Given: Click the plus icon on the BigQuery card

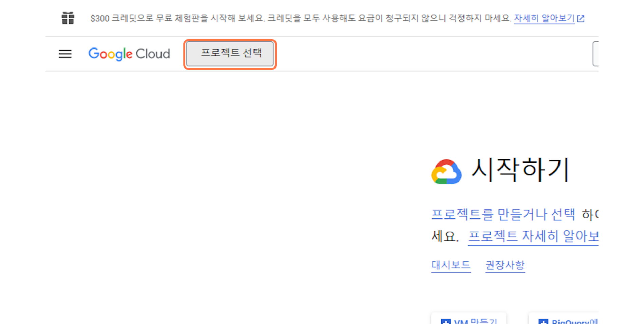Looking at the screenshot, I should click(543, 321).
